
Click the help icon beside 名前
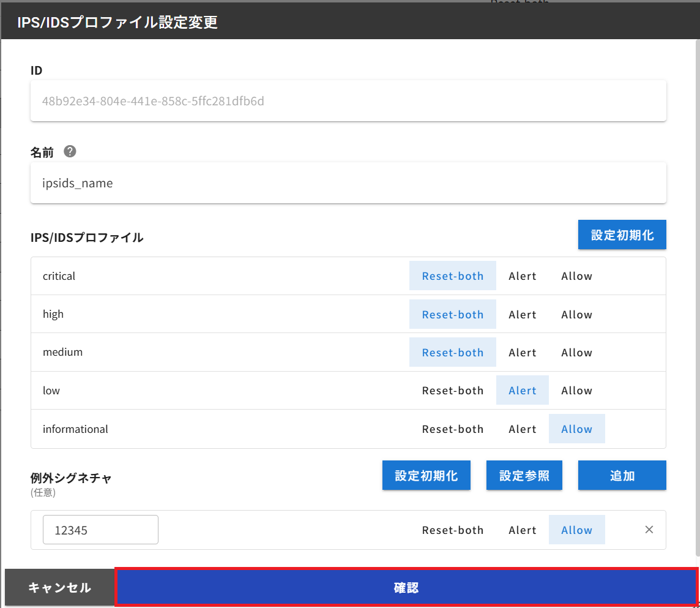(70, 152)
